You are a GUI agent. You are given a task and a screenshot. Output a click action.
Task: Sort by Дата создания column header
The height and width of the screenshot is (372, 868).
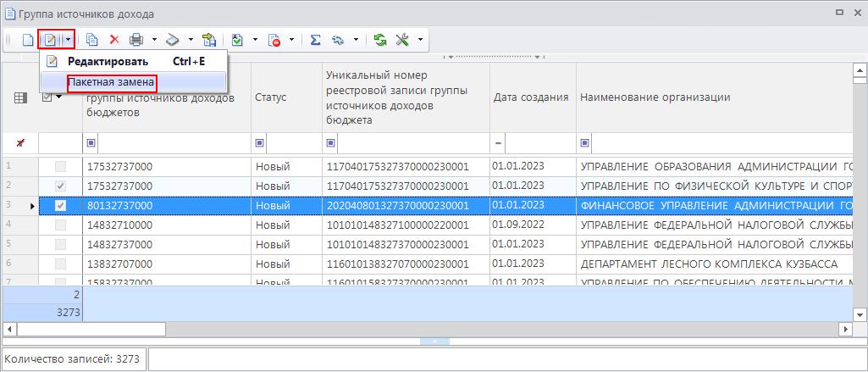pos(534,97)
